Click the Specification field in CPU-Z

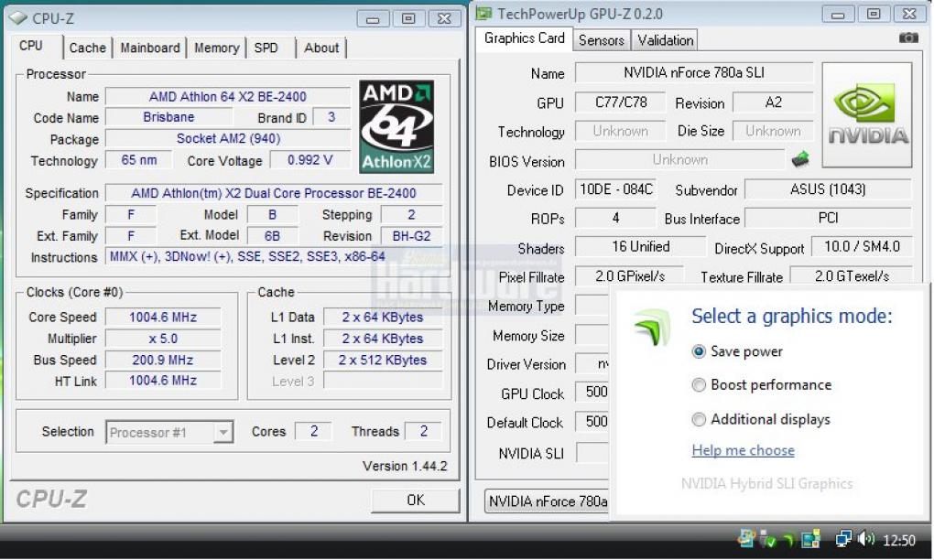(274, 193)
